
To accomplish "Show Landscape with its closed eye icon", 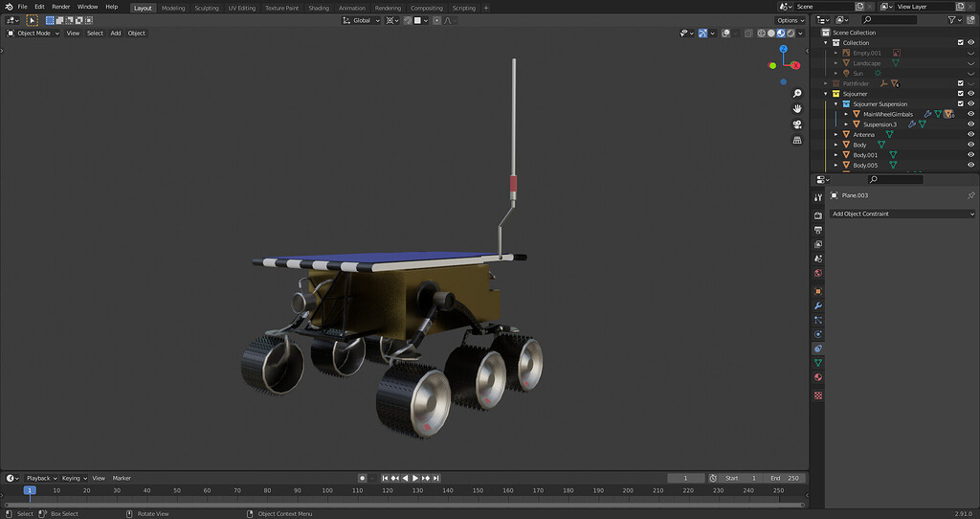I will [971, 63].
